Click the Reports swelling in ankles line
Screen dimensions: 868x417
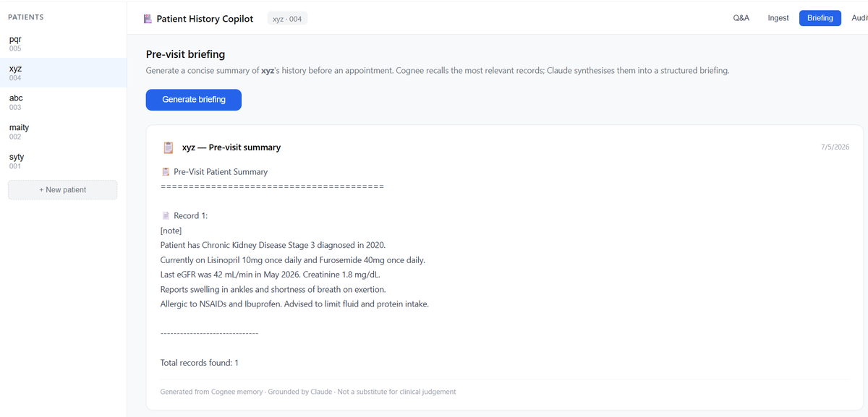point(273,289)
